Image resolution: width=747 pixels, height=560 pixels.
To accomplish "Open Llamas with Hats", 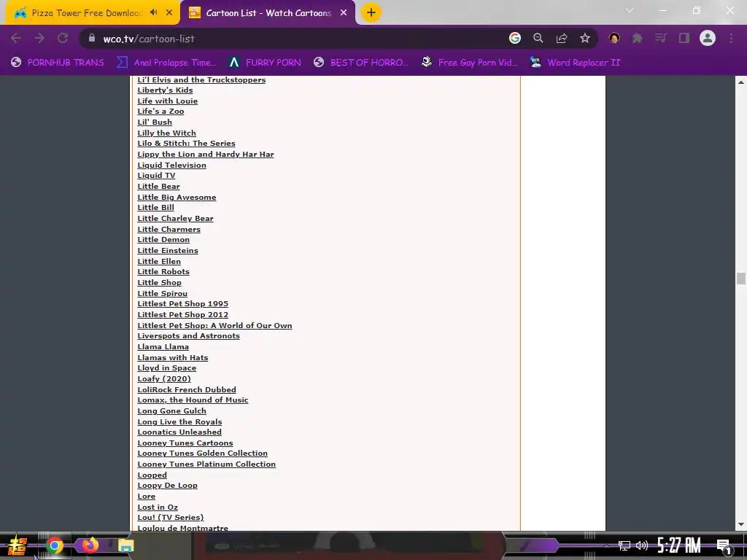I will (173, 357).
